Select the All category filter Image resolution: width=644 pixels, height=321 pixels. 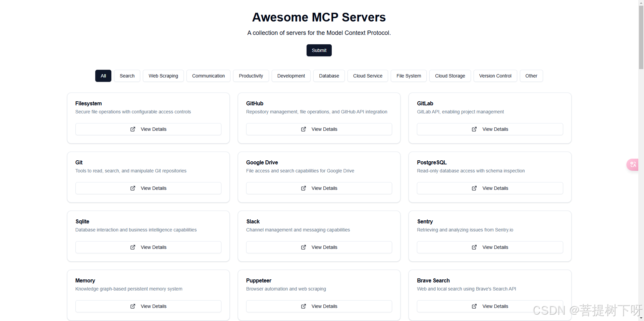103,76
